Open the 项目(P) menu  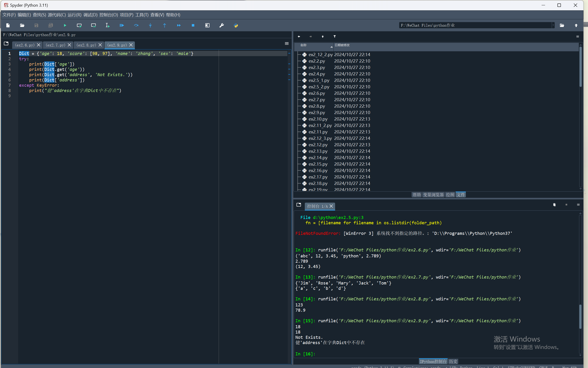point(126,15)
